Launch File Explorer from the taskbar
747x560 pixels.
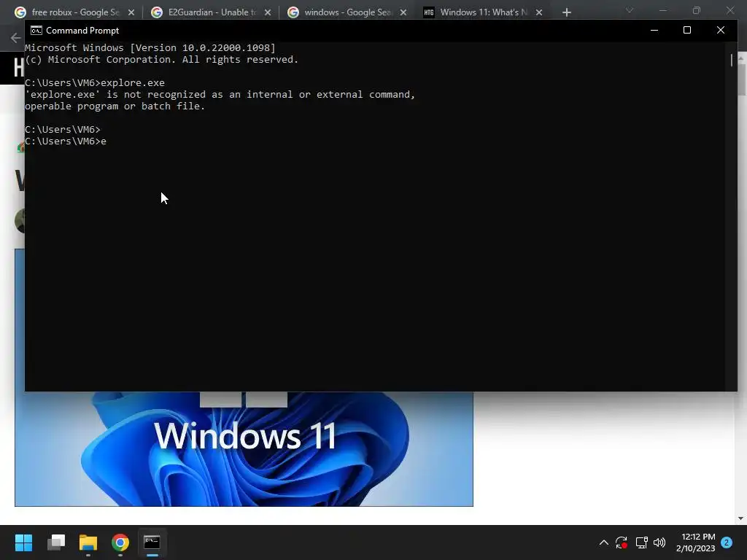(x=88, y=542)
